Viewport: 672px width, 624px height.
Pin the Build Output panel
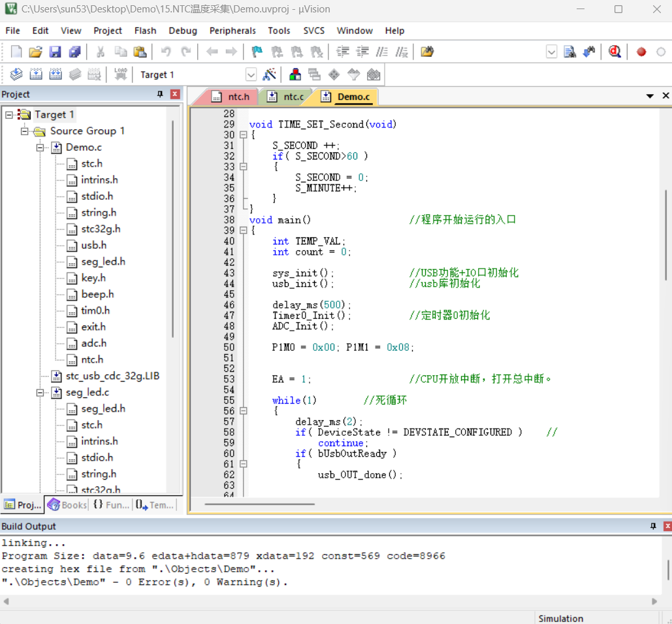coord(653,526)
